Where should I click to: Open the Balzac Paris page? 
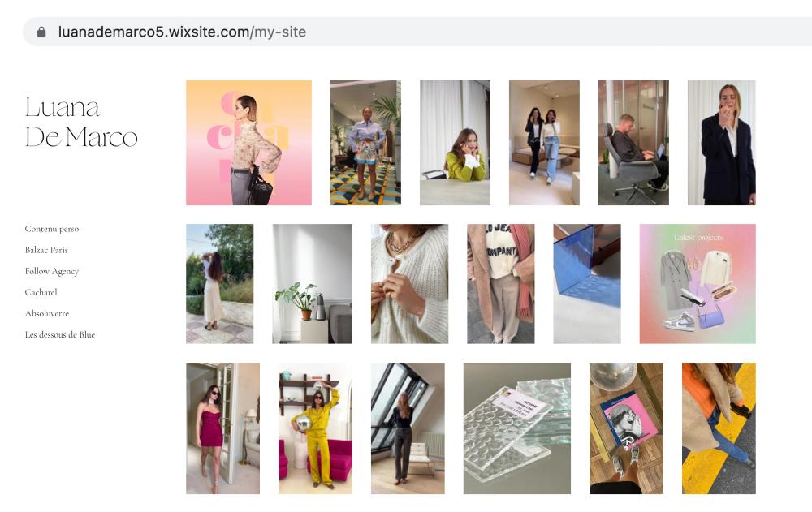pos(46,250)
